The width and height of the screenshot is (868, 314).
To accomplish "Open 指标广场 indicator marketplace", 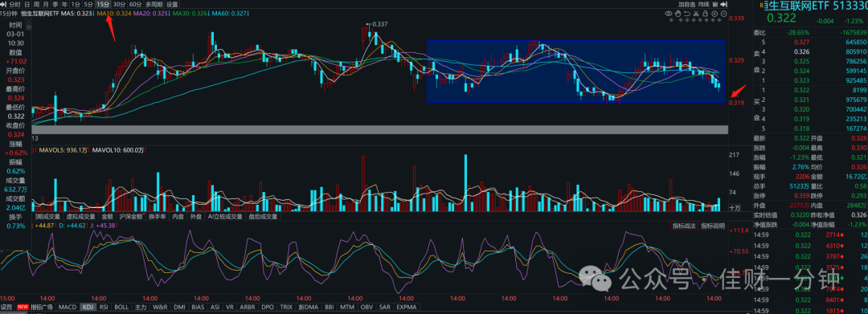I will (42, 307).
